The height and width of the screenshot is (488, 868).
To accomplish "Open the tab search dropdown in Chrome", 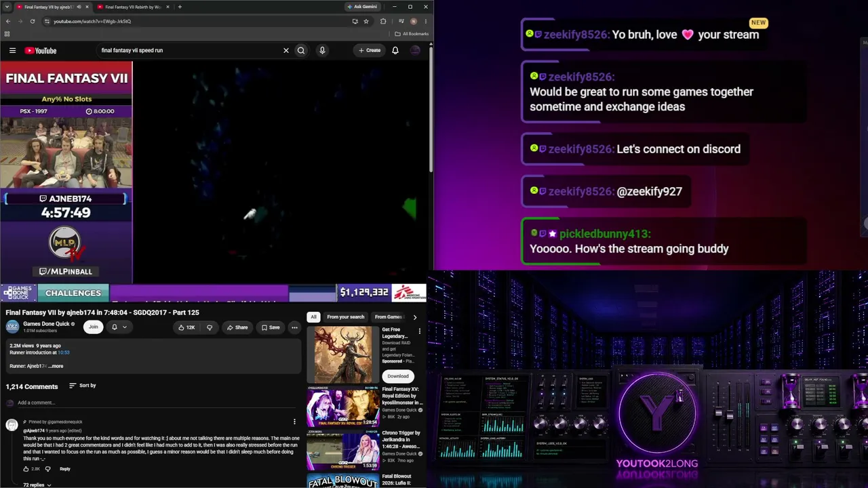I will pos(7,7).
